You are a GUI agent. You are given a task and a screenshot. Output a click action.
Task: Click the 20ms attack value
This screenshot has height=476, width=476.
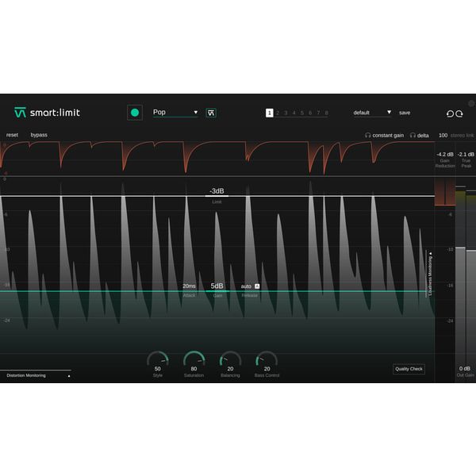[189, 286]
